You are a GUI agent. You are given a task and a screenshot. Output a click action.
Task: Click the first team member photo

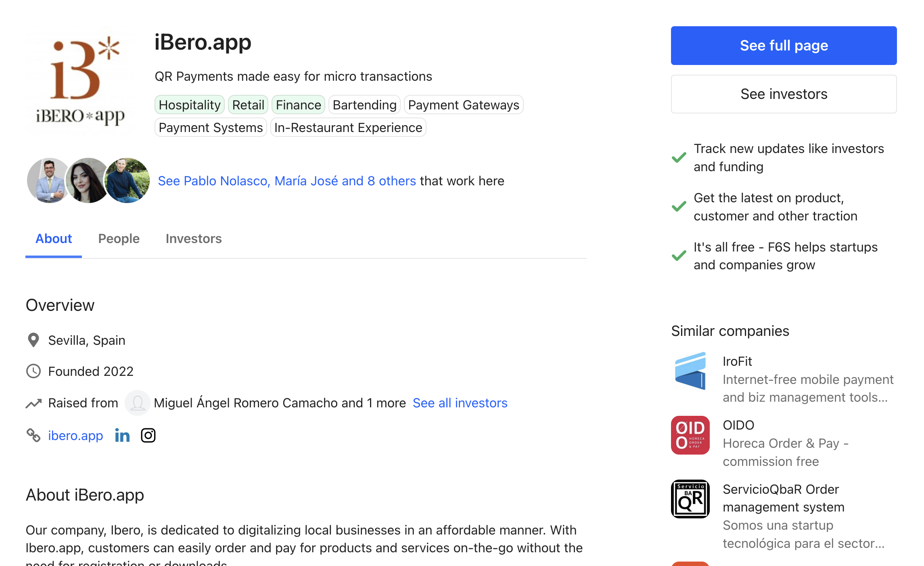click(49, 180)
